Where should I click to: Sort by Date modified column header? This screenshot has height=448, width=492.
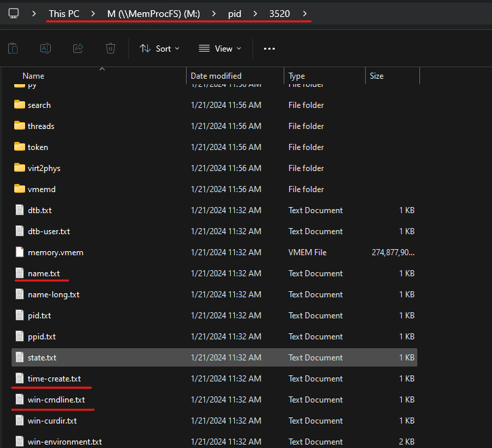click(x=216, y=76)
